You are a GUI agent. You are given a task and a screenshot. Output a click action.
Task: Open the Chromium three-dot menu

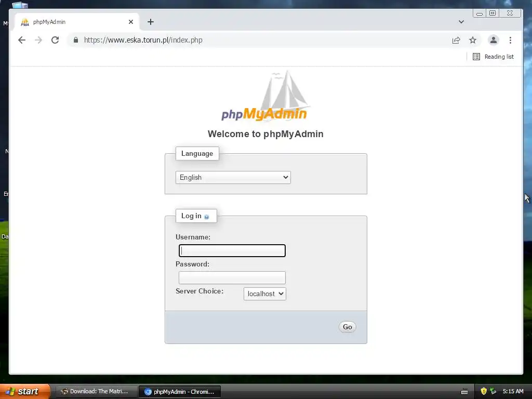(x=510, y=41)
